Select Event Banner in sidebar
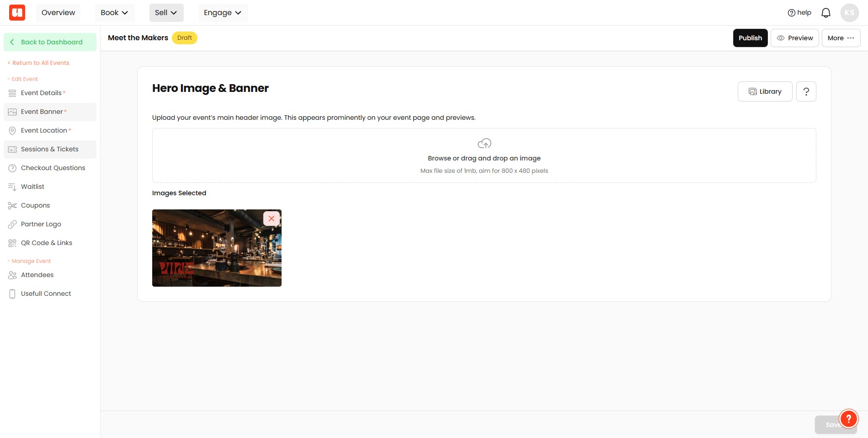This screenshot has height=438, width=868. [50, 112]
